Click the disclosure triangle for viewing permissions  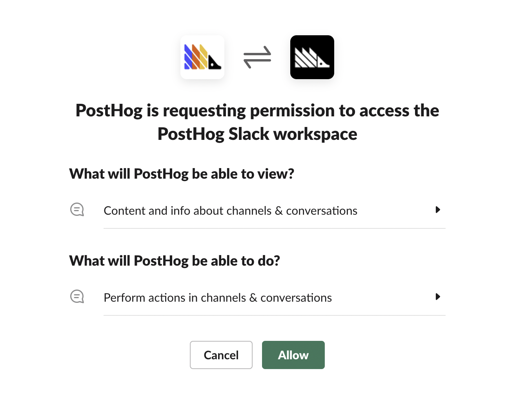(x=438, y=210)
